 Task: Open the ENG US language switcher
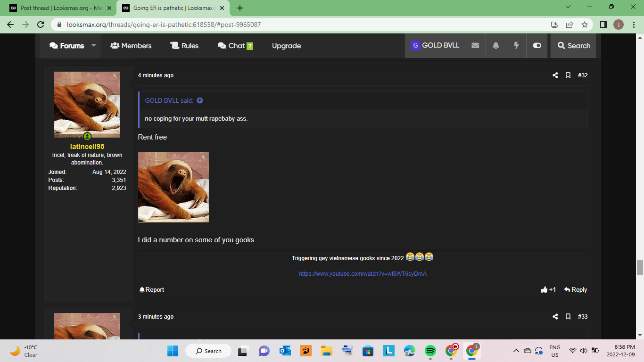point(555,351)
